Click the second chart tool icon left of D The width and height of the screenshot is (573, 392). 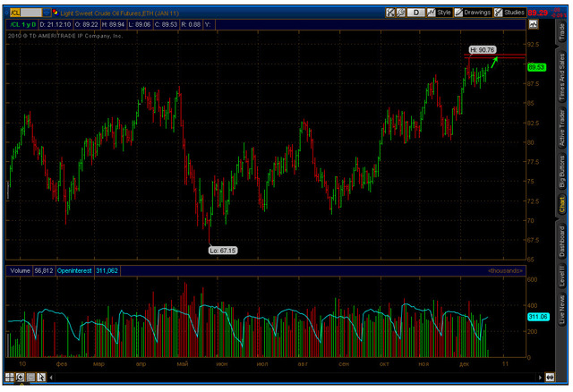(x=400, y=13)
